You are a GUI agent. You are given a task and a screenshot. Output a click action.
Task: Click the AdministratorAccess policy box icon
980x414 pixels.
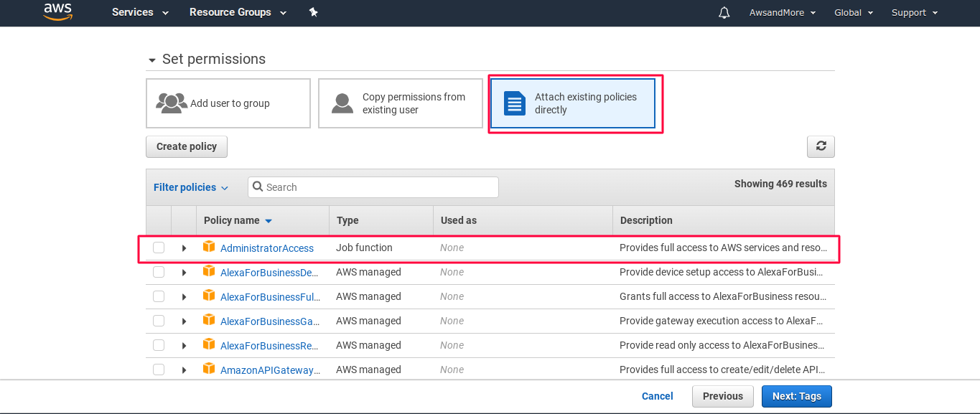click(x=209, y=247)
